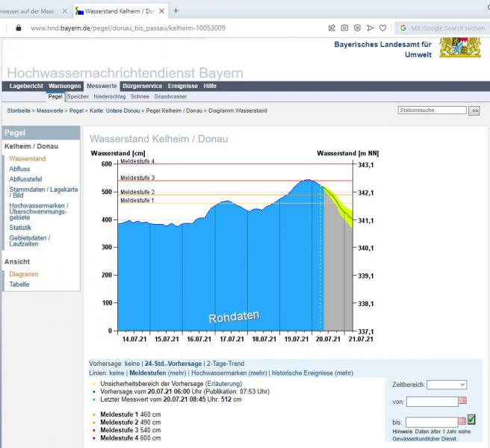This screenshot has height=448, width=490.
Task: Click the padlock site security icon
Action: point(19,28)
